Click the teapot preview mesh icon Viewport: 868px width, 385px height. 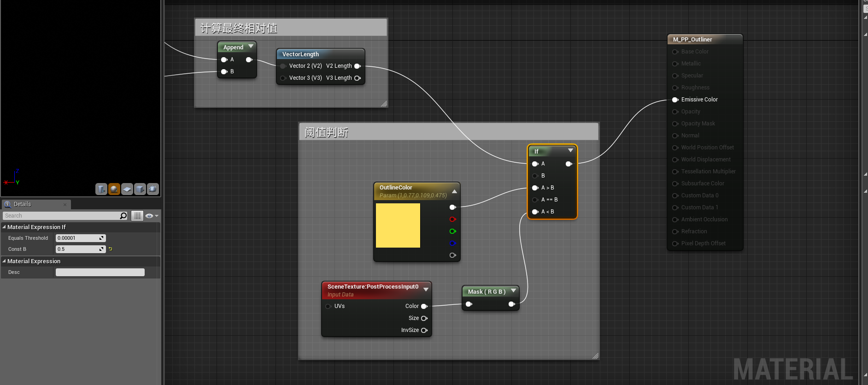pyautogui.click(x=153, y=189)
